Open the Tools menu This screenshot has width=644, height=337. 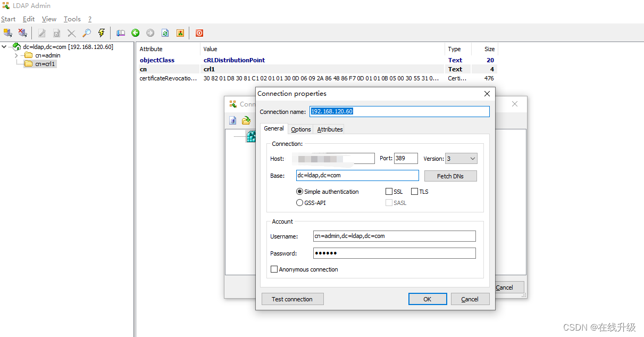tap(72, 19)
